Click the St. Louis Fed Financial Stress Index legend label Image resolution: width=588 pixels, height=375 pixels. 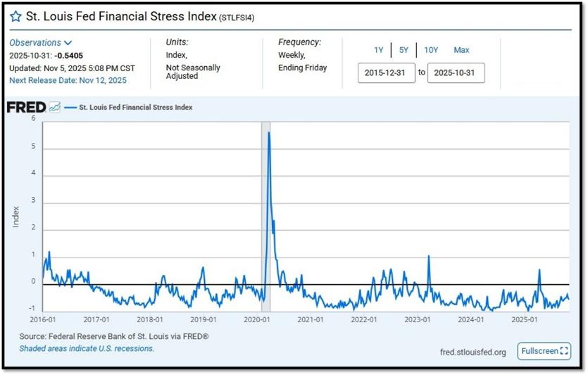(136, 107)
